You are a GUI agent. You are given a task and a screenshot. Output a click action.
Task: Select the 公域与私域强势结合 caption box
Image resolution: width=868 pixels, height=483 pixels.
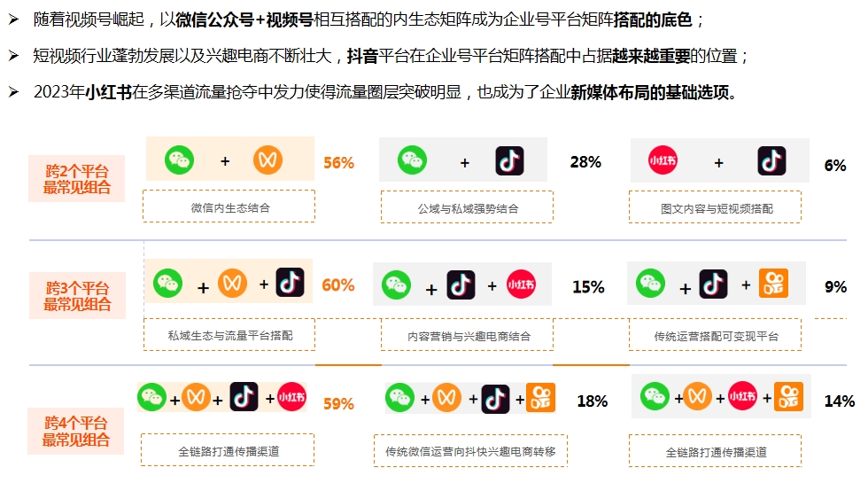pos(467,208)
